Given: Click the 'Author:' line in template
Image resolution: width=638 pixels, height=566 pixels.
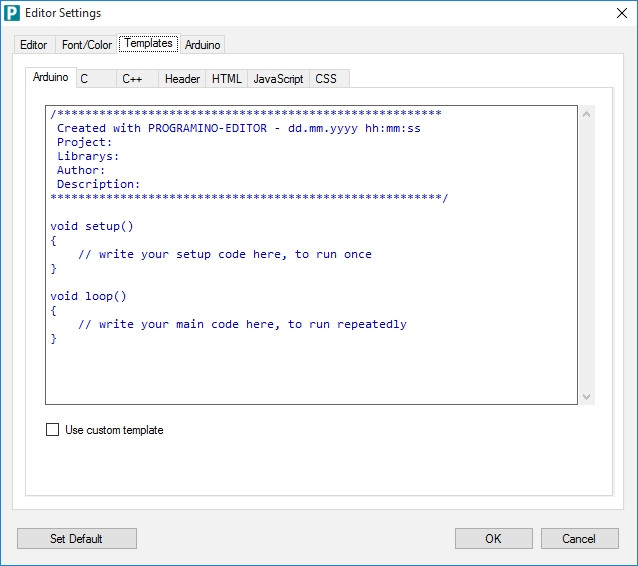Looking at the screenshot, I should (x=81, y=170).
